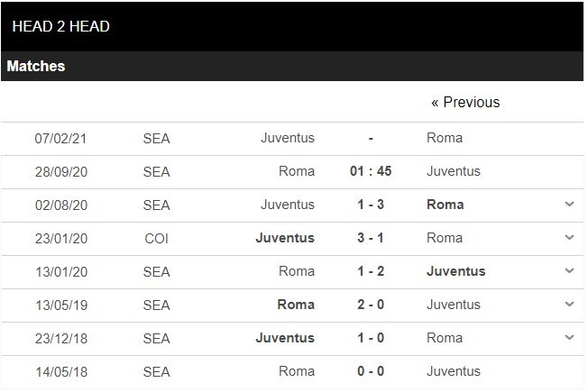588x392 pixels.
Task: Click the 23/12/18 match date
Action: click(60, 338)
